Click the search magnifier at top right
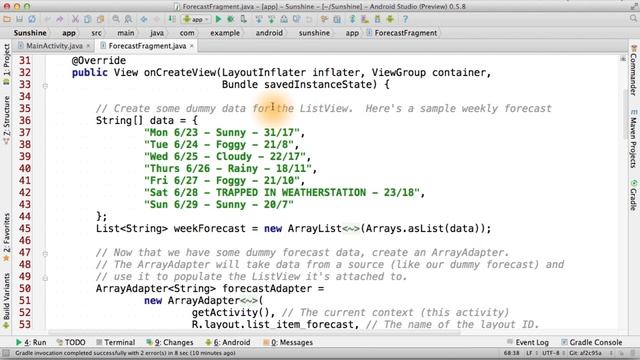The width and height of the screenshot is (640, 360). click(633, 19)
